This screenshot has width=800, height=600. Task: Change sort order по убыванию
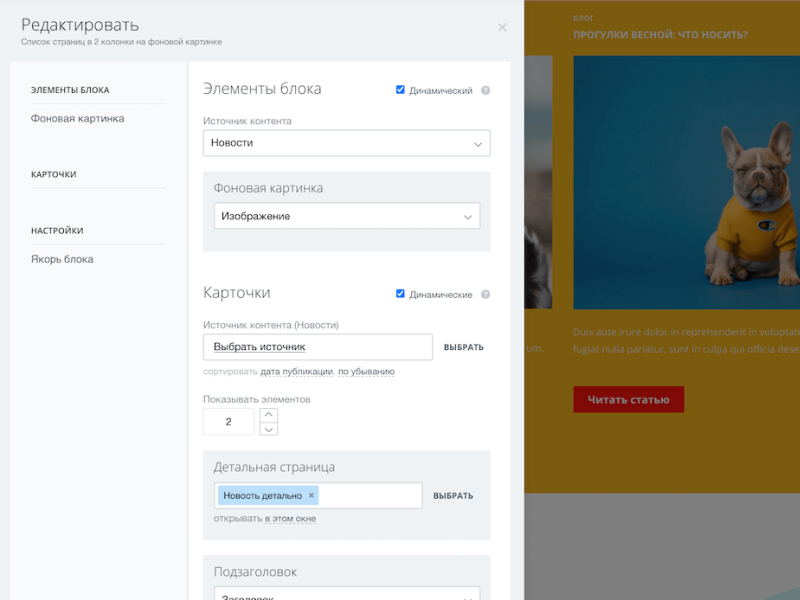point(366,371)
